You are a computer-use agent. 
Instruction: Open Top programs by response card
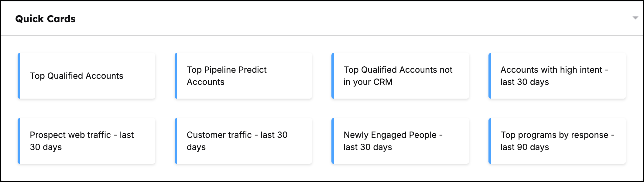557,141
